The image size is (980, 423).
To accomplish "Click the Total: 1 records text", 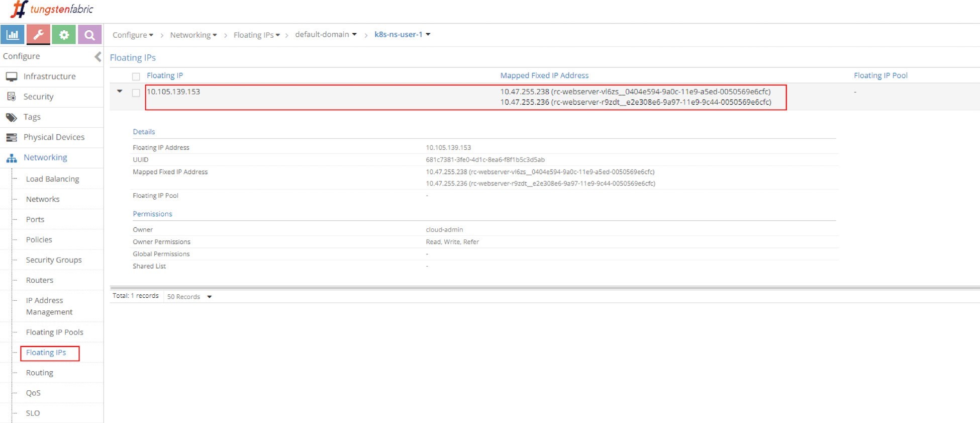I will (x=136, y=296).
